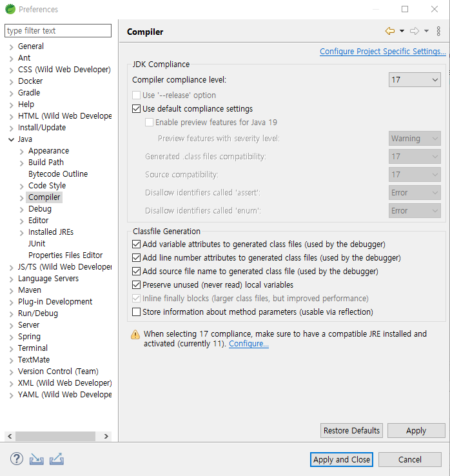The width and height of the screenshot is (450, 476).
Task: Select Editor under Java
Action: coord(38,221)
